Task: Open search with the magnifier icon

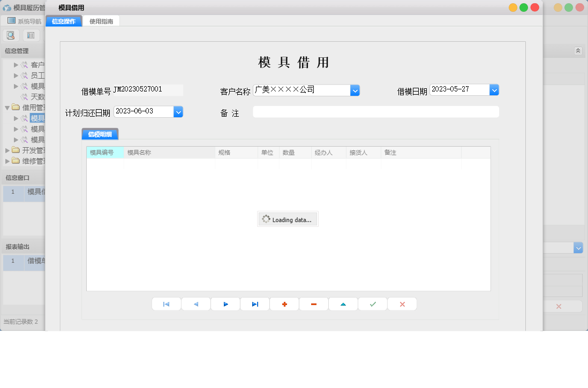Action: click(x=11, y=35)
